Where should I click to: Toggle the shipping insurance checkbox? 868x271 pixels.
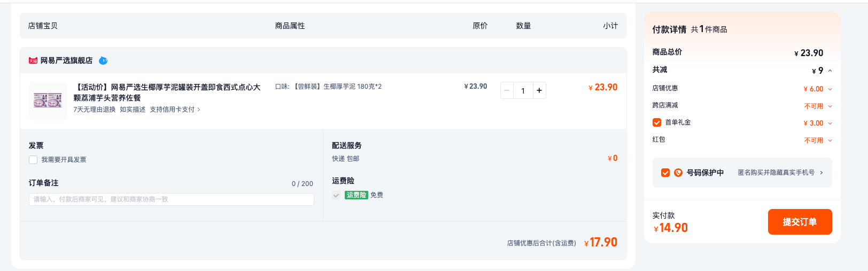point(336,195)
